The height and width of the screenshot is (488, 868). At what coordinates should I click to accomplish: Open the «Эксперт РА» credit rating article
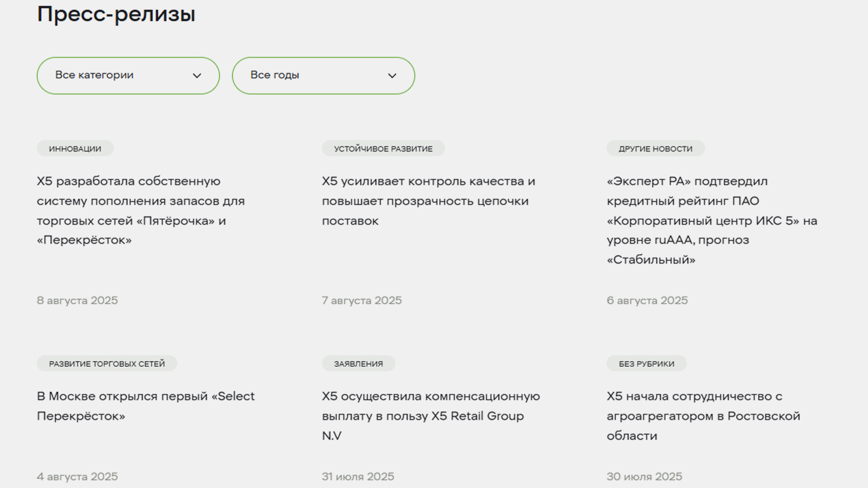pyautogui.click(x=712, y=220)
